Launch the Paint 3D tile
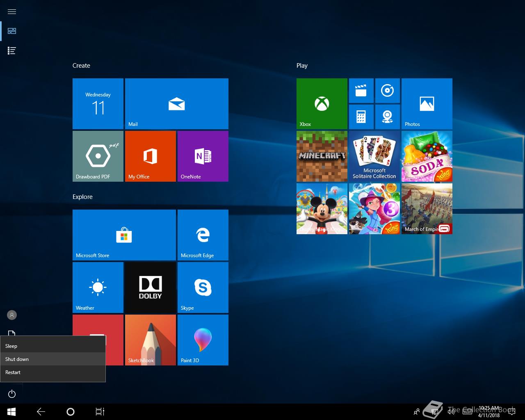 coord(203,340)
